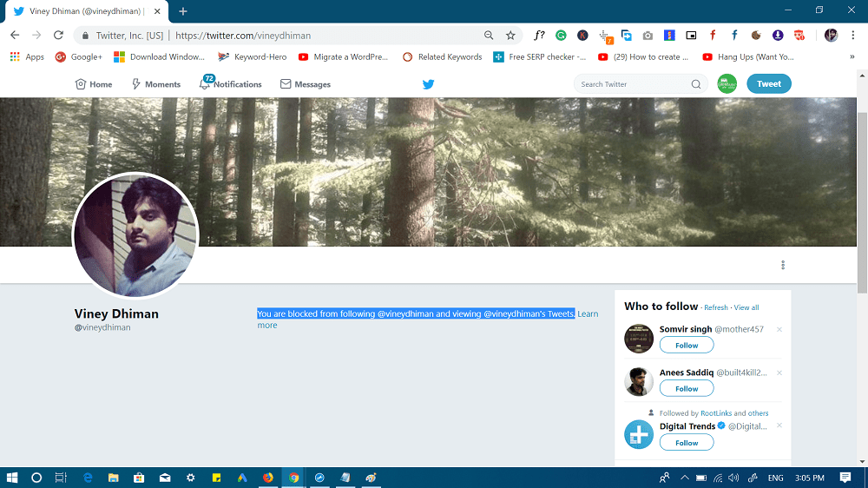Click the Twitter bird logo in navbar

coord(429,84)
